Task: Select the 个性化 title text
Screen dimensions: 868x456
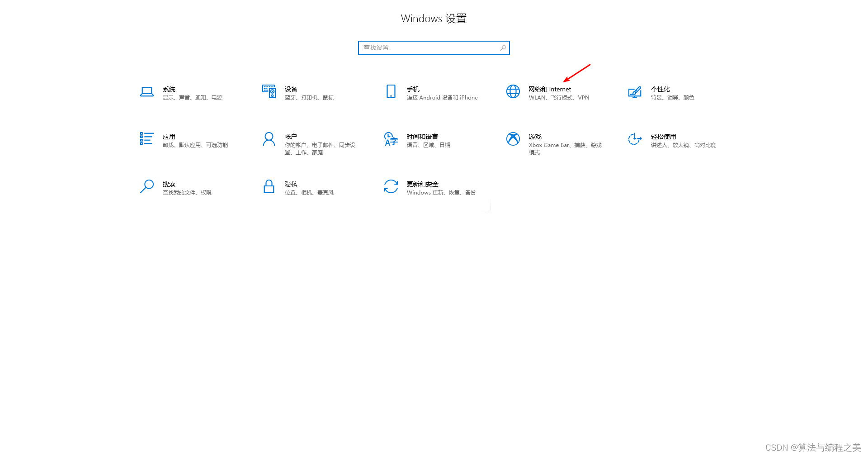Action: [660, 89]
